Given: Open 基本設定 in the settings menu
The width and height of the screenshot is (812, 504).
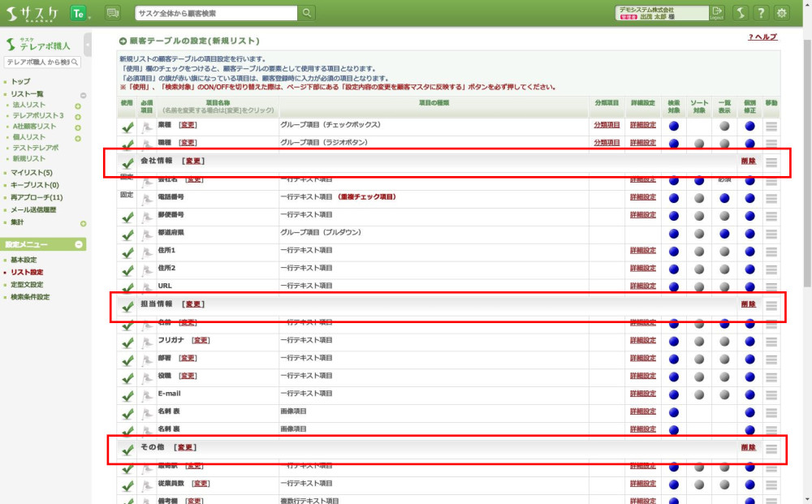Looking at the screenshot, I should pyautogui.click(x=24, y=260).
